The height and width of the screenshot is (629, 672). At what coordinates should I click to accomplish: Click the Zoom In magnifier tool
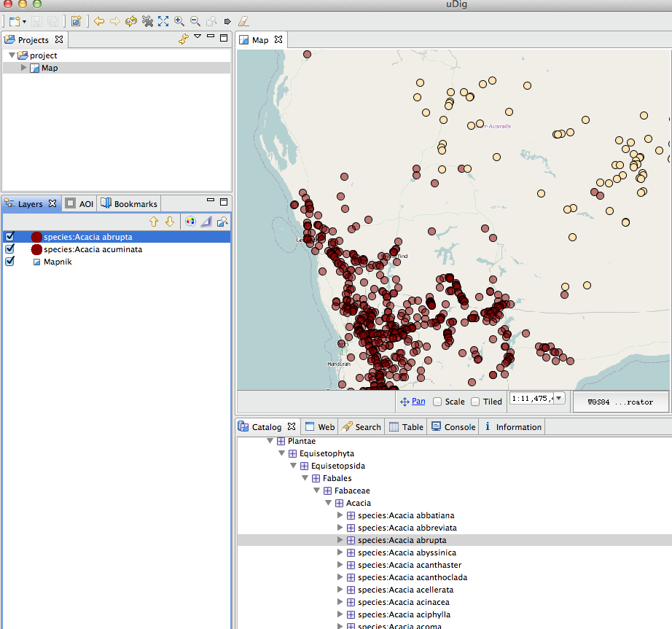[x=179, y=21]
